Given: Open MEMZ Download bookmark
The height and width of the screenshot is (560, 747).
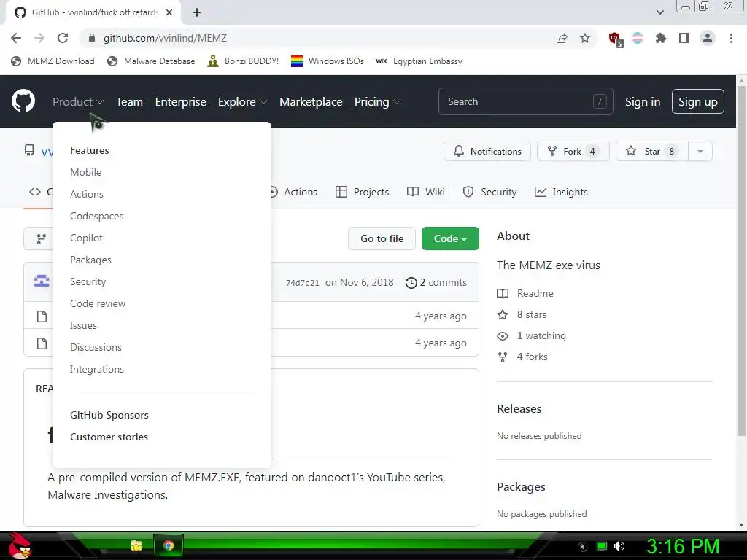Looking at the screenshot, I should click(x=53, y=61).
